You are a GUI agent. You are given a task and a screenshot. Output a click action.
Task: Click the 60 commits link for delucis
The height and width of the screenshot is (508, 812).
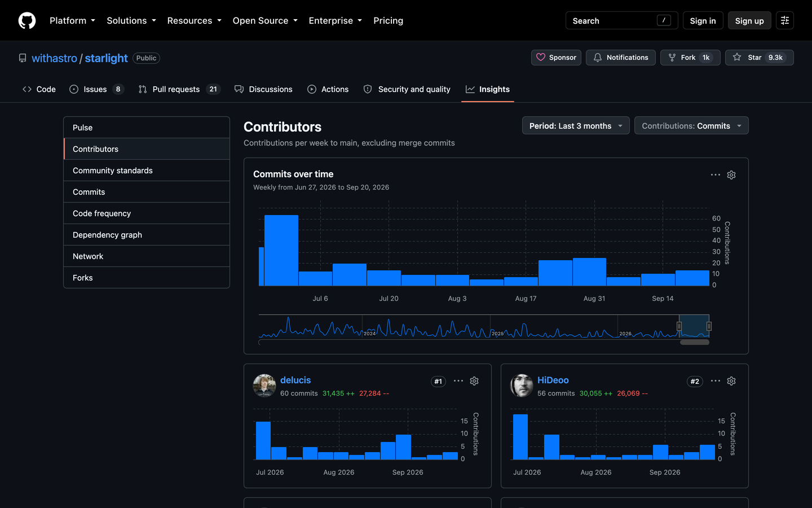[299, 393]
